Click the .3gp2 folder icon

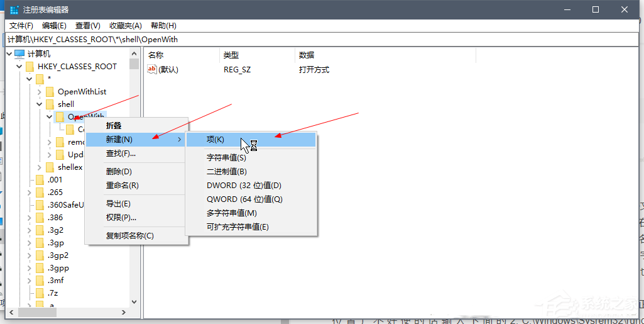pos(40,255)
